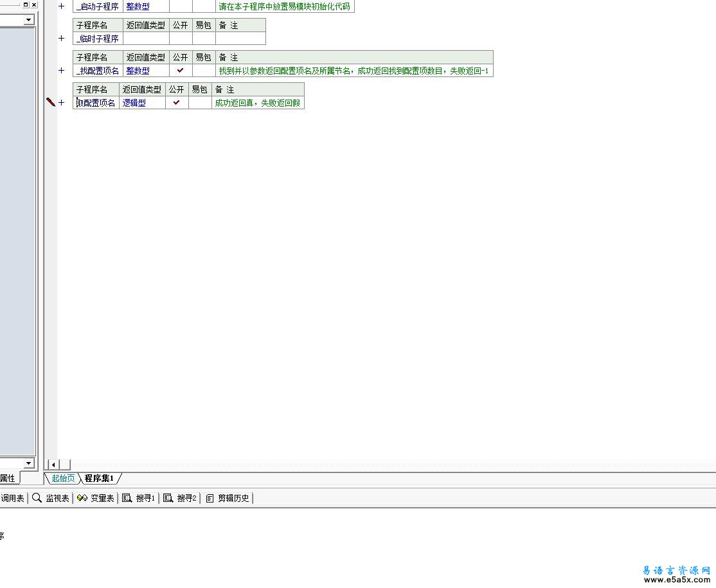Click the 取配置项名 name cell
716x588 pixels.
click(x=96, y=103)
